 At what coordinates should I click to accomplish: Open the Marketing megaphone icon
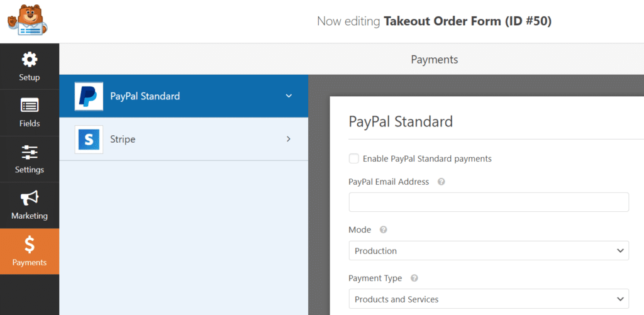point(29,198)
